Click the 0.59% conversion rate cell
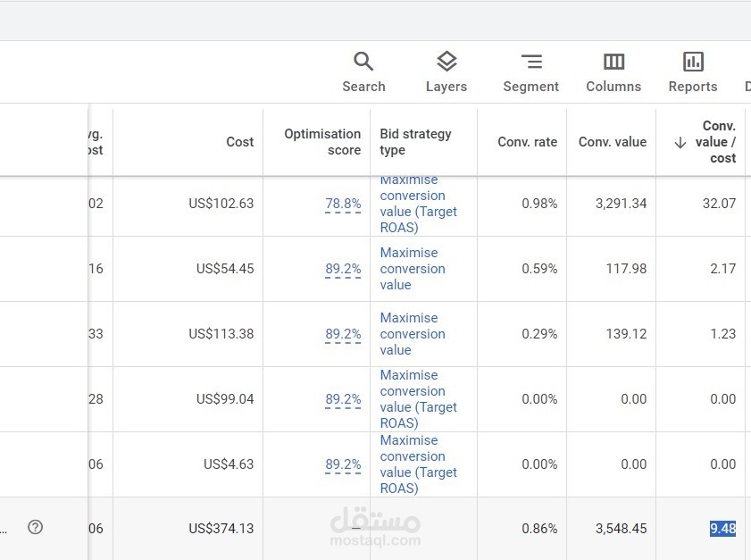This screenshot has width=751, height=560. tap(539, 269)
